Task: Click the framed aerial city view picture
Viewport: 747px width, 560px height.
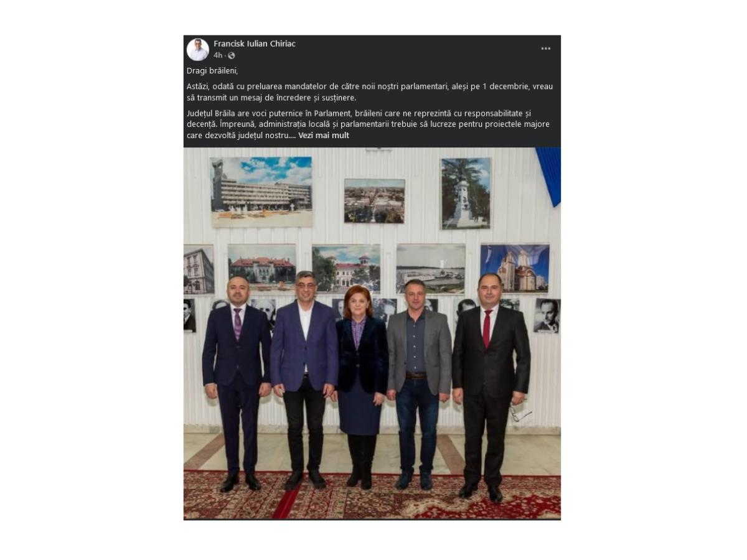Action: (x=374, y=201)
